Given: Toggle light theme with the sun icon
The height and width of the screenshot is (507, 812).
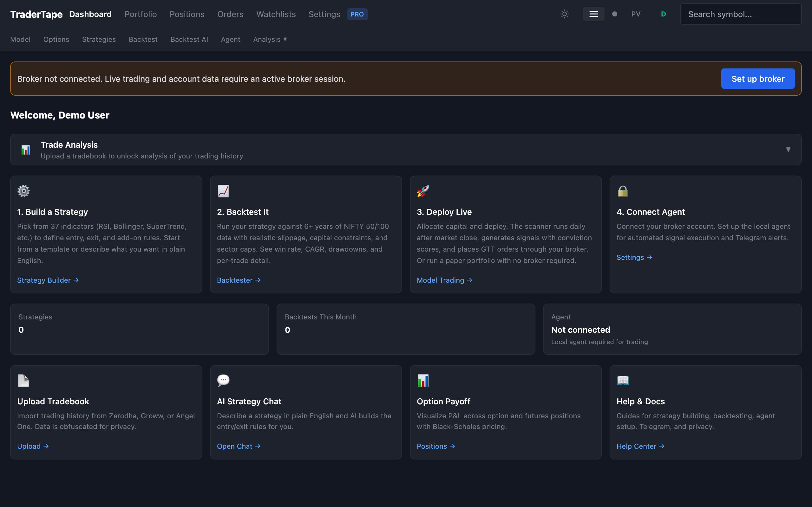Looking at the screenshot, I should 564,14.
